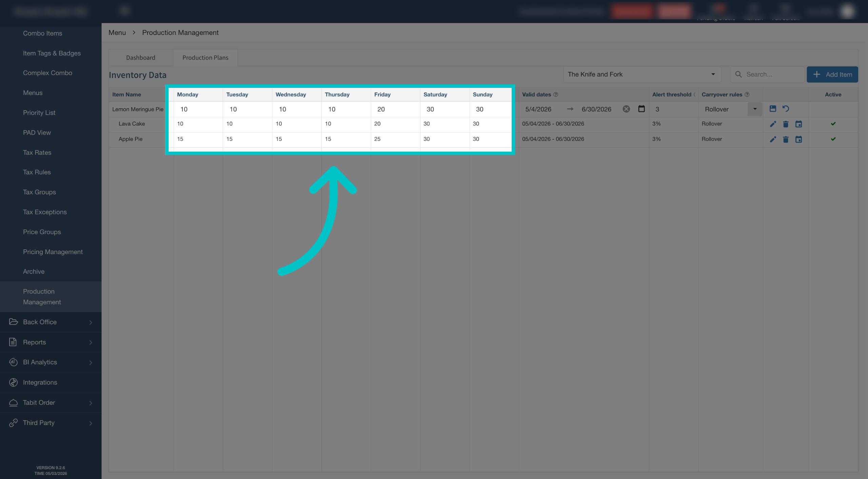Open the valid dates calendar picker

642,109
